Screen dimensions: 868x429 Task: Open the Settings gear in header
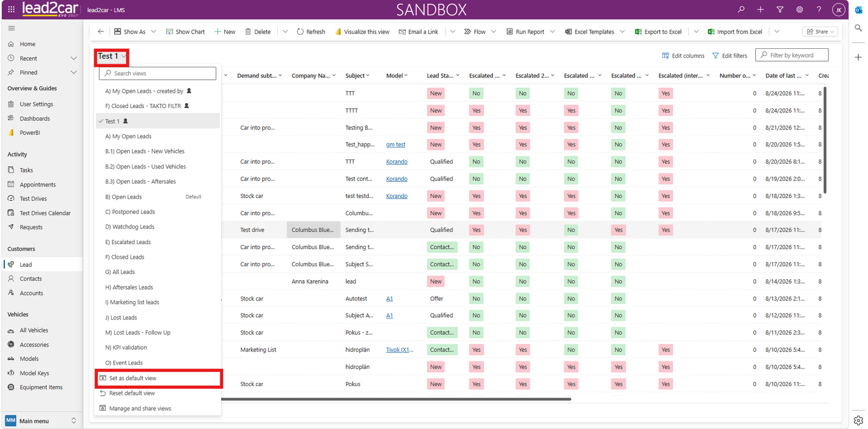800,9
